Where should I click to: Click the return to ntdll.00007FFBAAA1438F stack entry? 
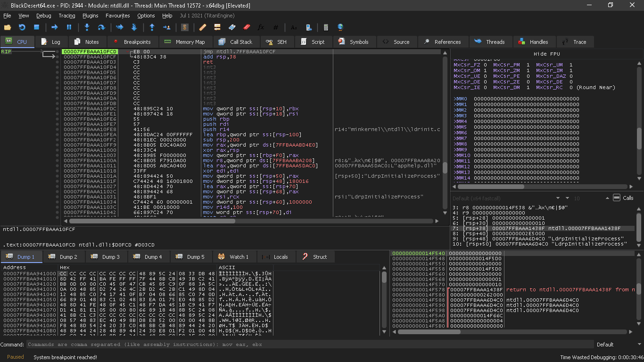pos(570,289)
